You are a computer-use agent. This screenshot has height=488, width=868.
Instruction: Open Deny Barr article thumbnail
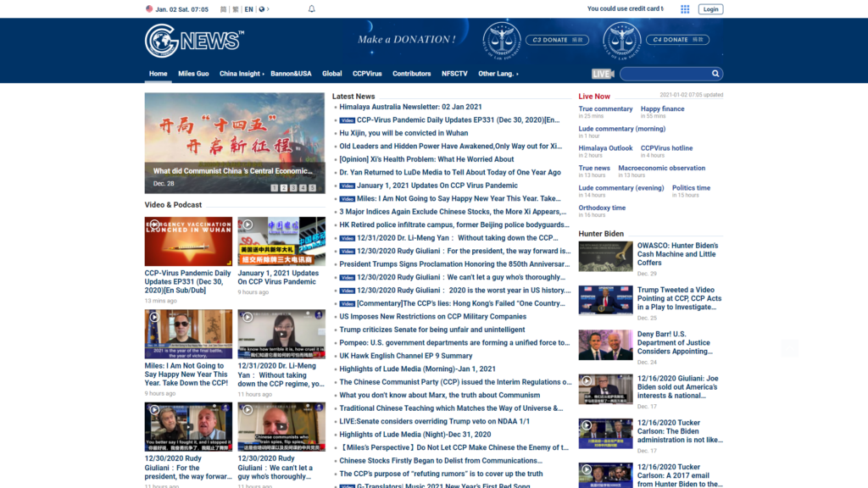coord(605,345)
